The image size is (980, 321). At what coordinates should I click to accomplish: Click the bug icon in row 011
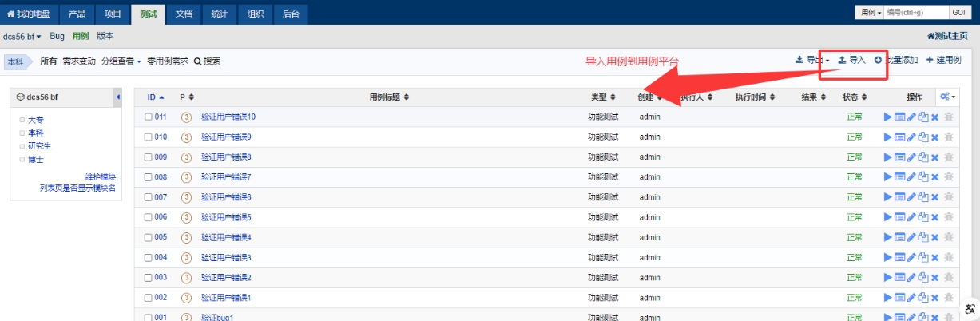[x=948, y=117]
